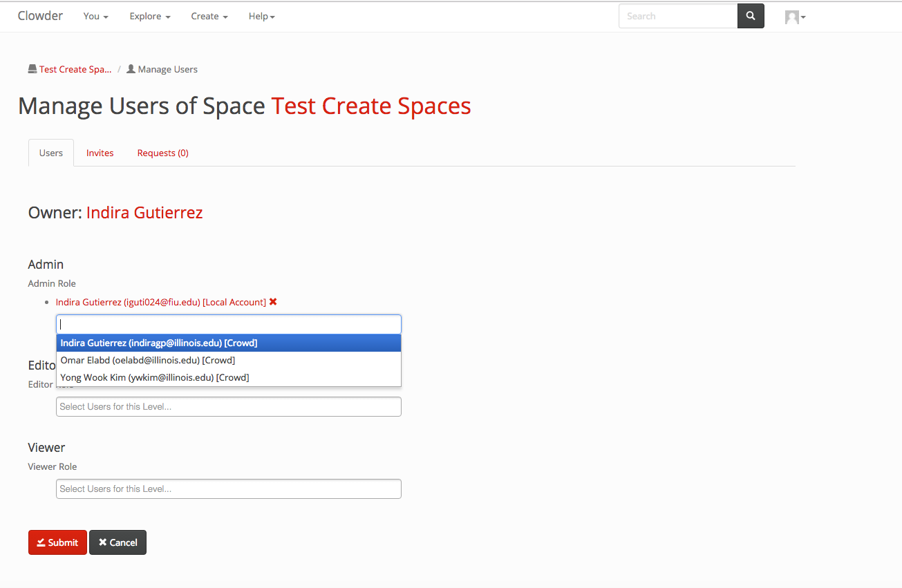Pick highlighted Indira Gutierrez Crowd option
902x588 pixels.
(x=159, y=343)
